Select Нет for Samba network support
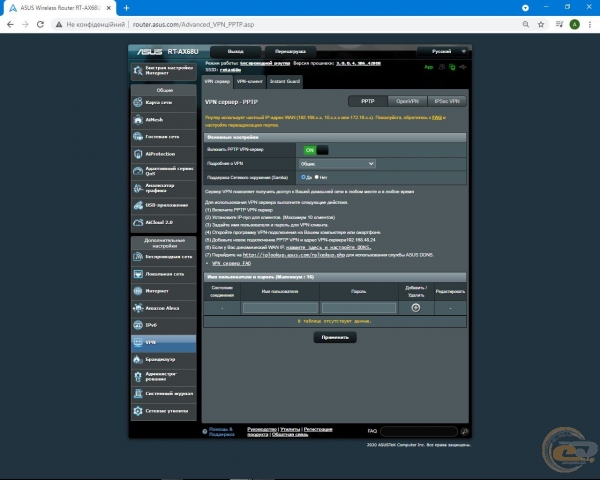Viewport: 600px width, 480px height. 316,177
